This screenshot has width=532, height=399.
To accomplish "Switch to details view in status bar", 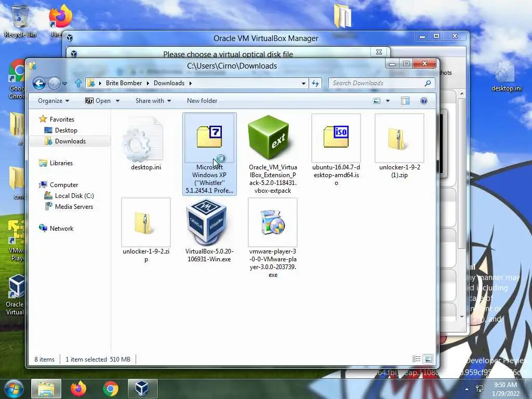I will (x=416, y=359).
